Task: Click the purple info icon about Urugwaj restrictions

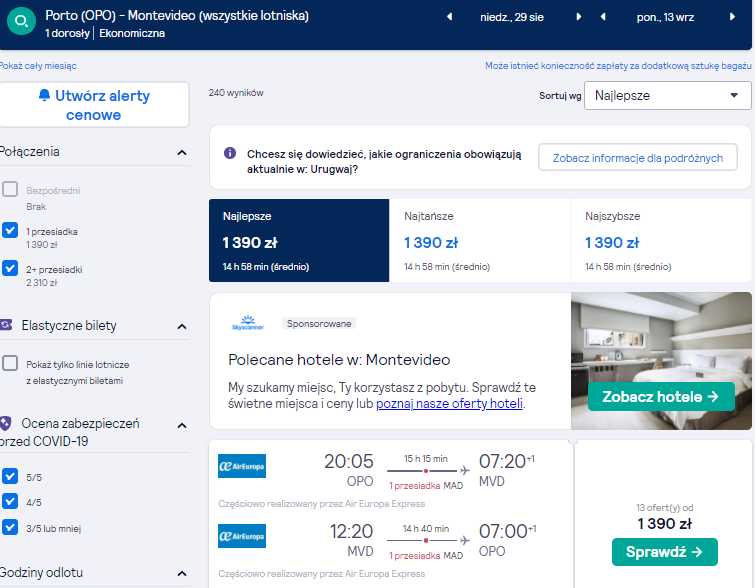Action: pos(230,153)
